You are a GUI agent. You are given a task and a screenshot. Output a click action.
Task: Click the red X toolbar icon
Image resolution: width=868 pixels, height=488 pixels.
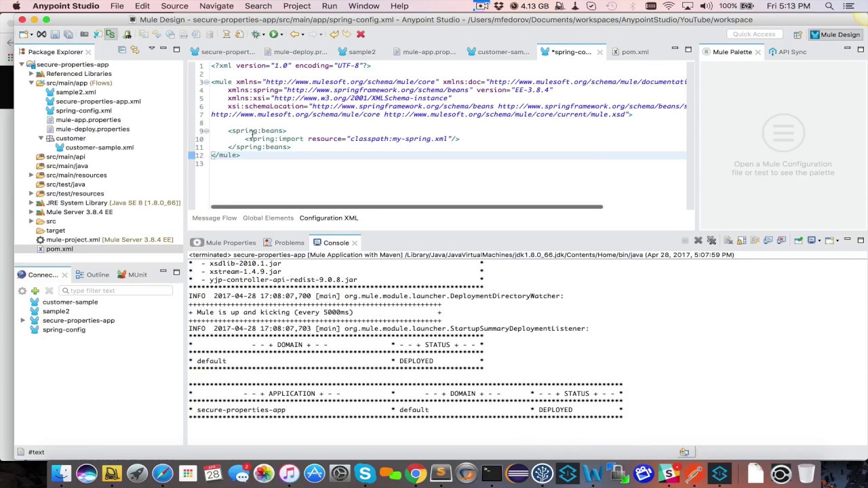coord(361,34)
